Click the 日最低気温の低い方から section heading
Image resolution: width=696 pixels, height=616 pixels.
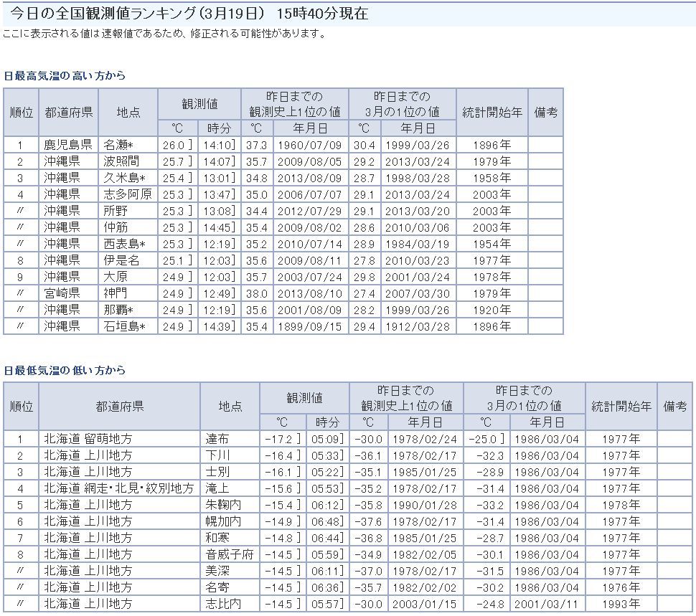point(65,370)
